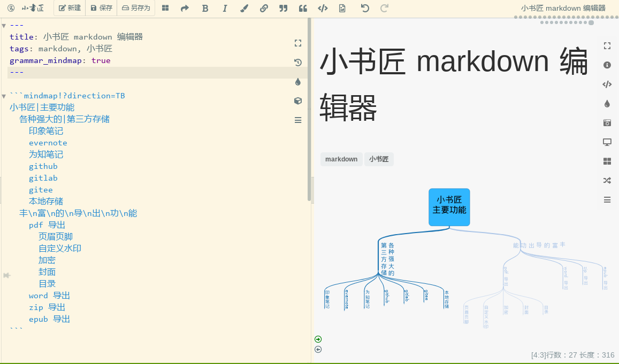Open editor theme droplet icon
The image size is (619, 364).
298,82
